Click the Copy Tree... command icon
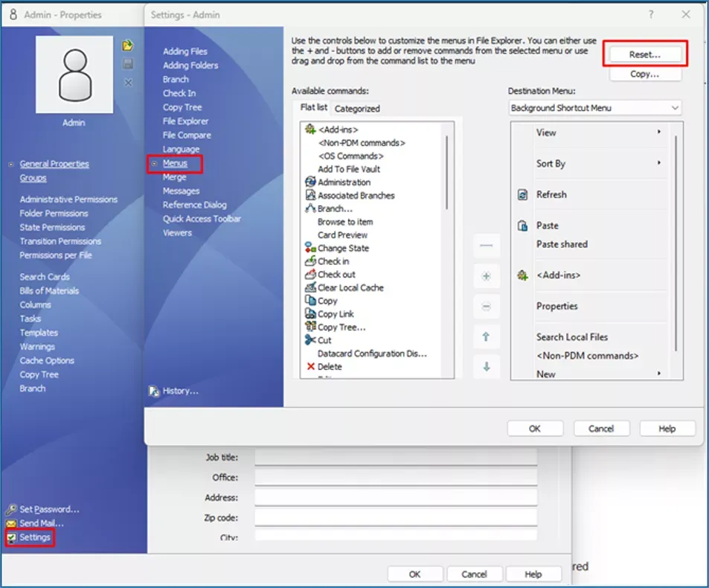Image resolution: width=709 pixels, height=588 pixels. tap(310, 327)
